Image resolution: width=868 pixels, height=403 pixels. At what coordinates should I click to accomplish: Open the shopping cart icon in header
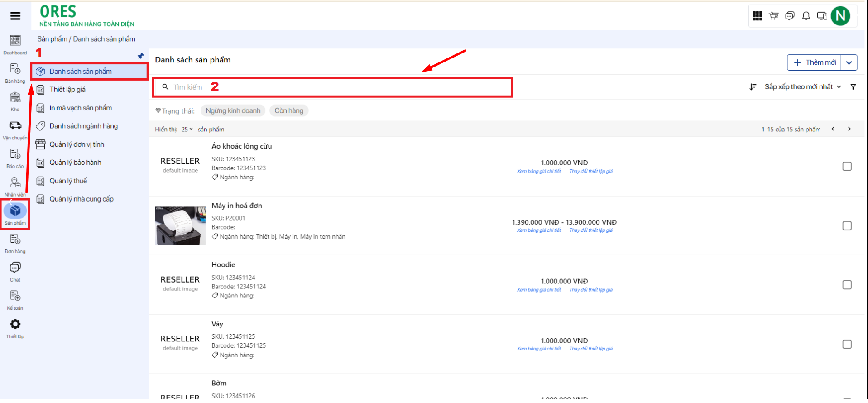click(774, 16)
